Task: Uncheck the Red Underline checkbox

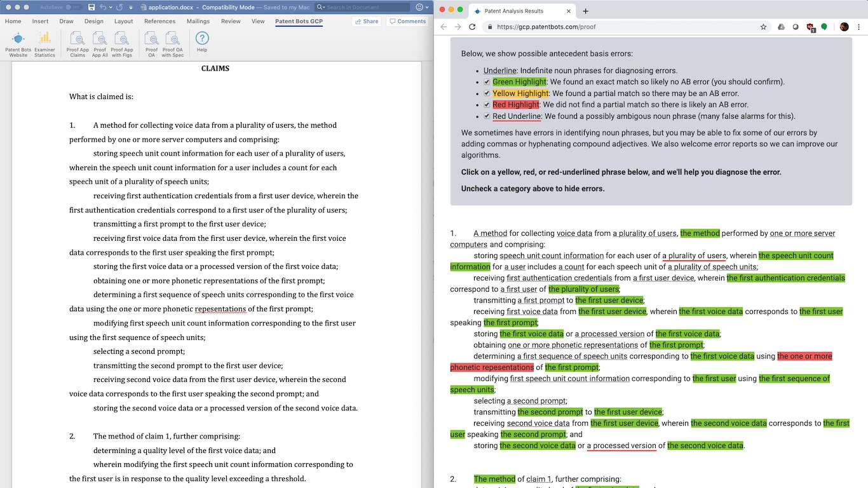Action: coord(487,116)
